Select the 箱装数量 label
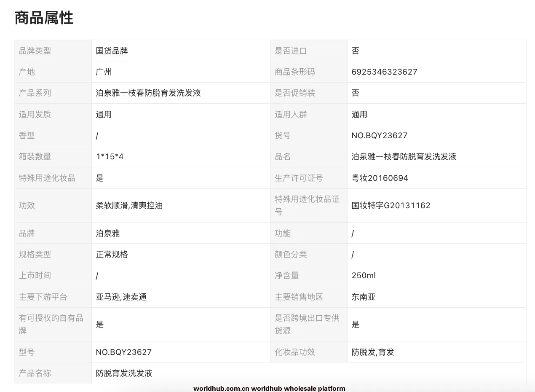The width and height of the screenshot is (535, 392). point(35,156)
